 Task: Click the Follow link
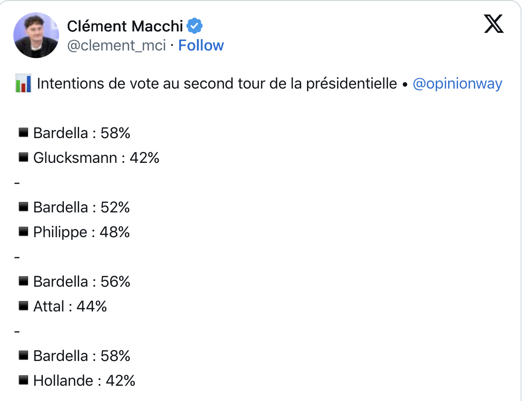pyautogui.click(x=201, y=46)
